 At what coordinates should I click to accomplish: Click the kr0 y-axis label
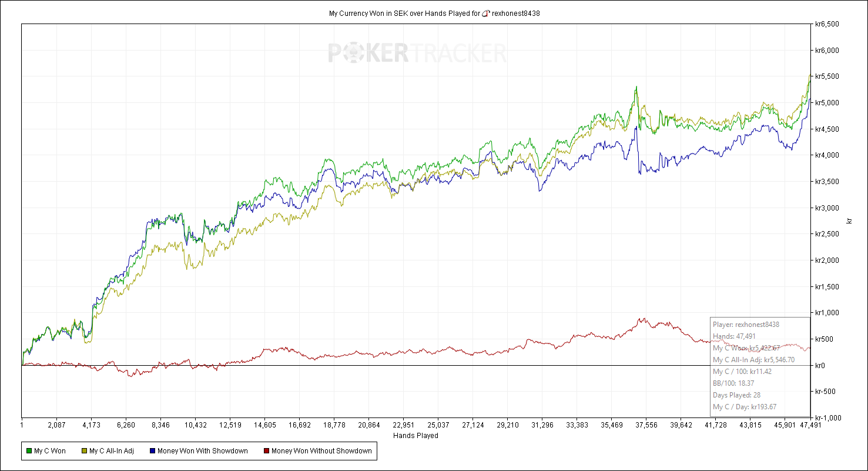(819, 366)
